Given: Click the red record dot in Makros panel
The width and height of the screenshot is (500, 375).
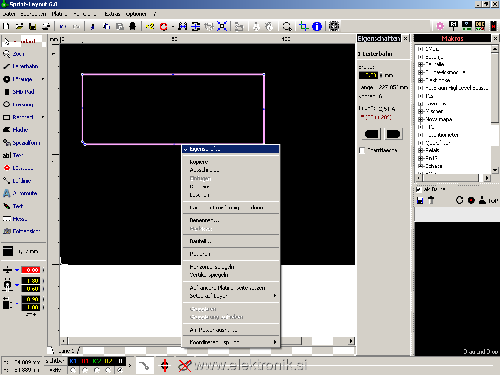Looking at the screenshot, I should pos(471,201).
